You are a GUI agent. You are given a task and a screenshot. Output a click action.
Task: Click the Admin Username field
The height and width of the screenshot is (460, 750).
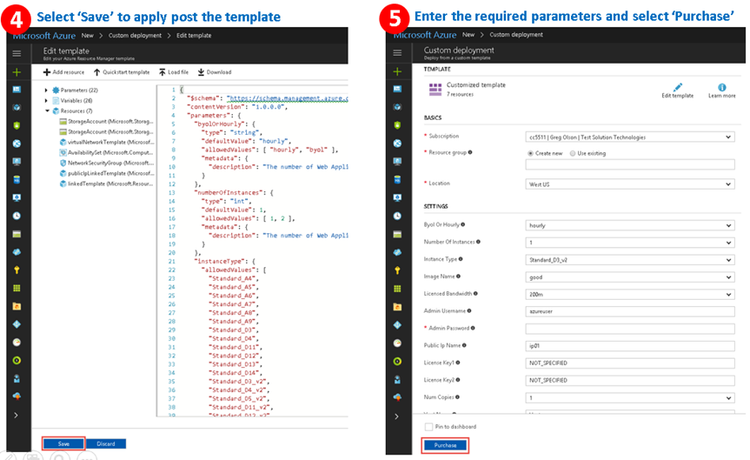[x=630, y=311]
